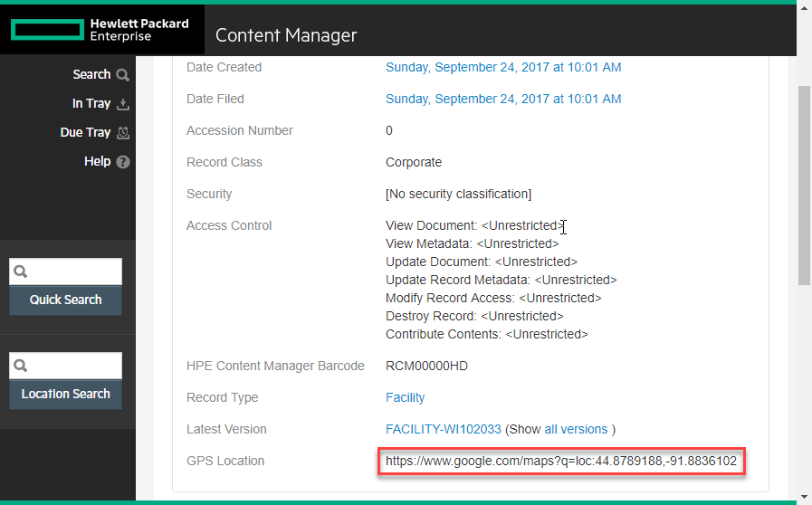Click the Search magnifier icon in sidebar

click(x=123, y=75)
